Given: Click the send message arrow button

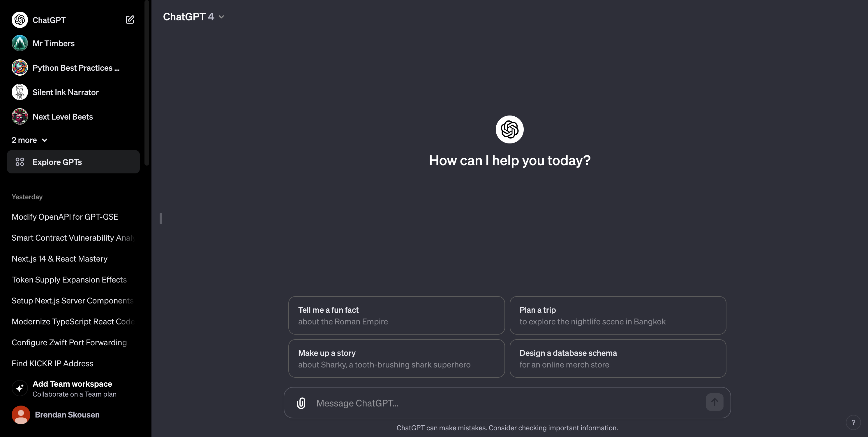Looking at the screenshot, I should click(x=714, y=402).
